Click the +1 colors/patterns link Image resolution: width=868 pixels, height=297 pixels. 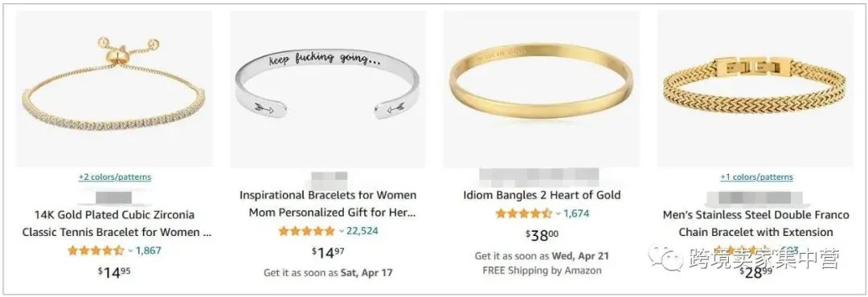pyautogui.click(x=756, y=177)
